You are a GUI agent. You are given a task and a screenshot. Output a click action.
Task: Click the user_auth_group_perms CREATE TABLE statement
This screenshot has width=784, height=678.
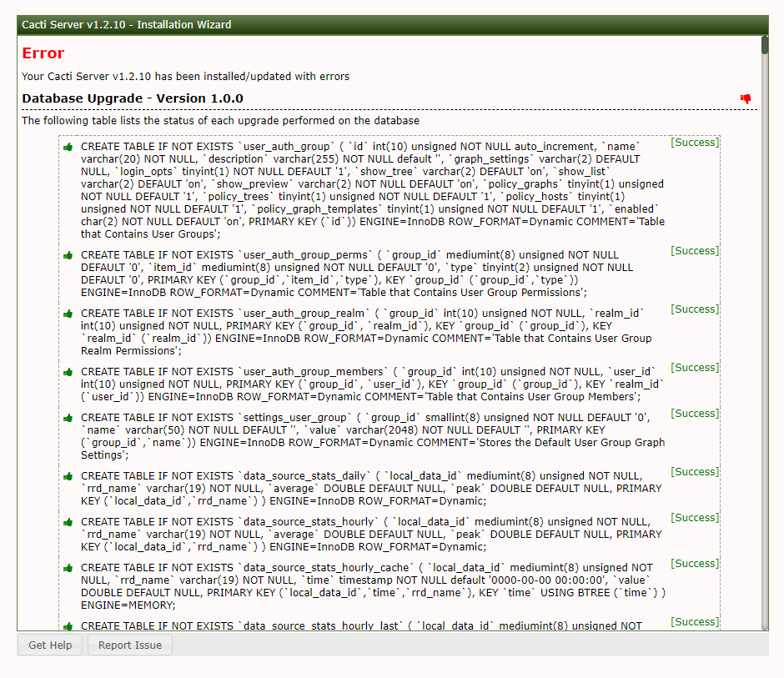[358, 274]
